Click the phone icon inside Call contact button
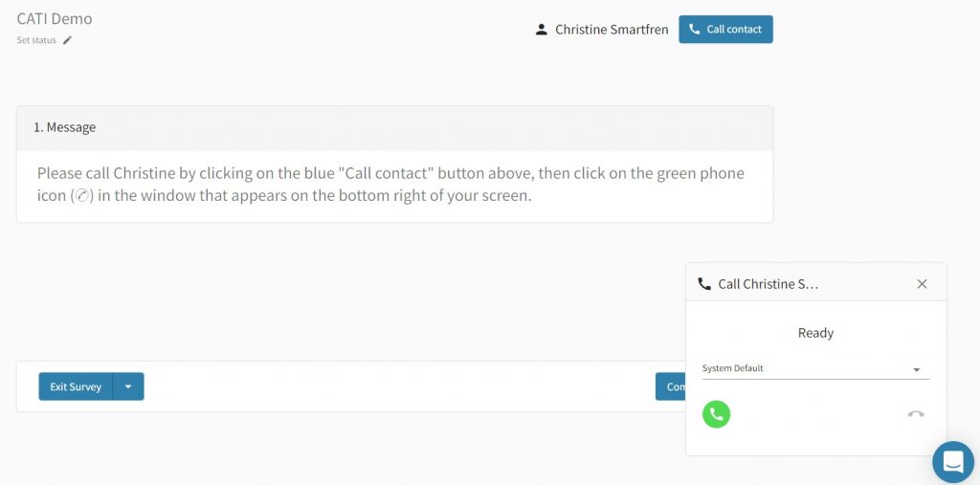Screen dimensions: 980x485 tap(695, 30)
